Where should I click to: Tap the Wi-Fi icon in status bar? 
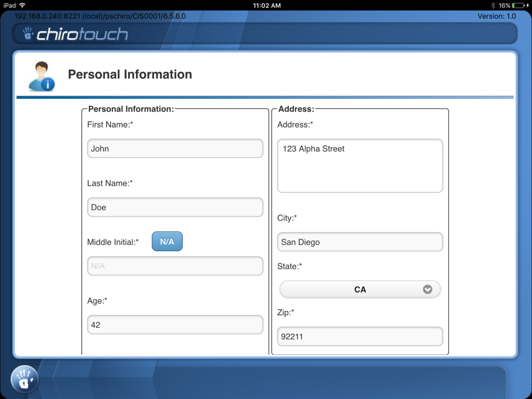tap(22, 5)
